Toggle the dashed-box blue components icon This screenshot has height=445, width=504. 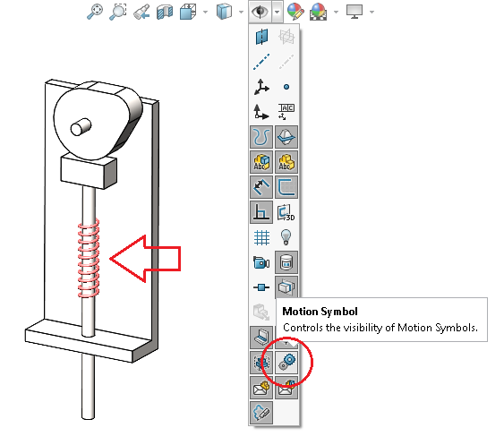coord(261,363)
